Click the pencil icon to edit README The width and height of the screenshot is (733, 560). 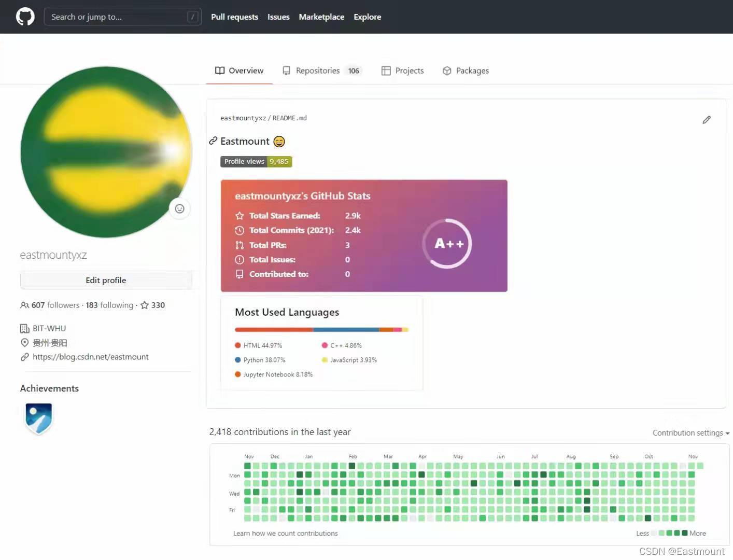point(707,120)
